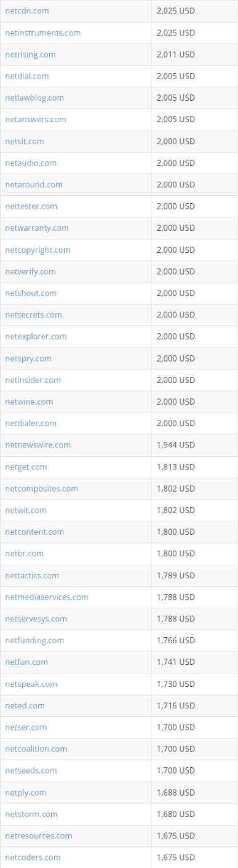Viewport: 238px width, 868px height.
Task: Open the netstorm.com listing
Action: (31, 814)
